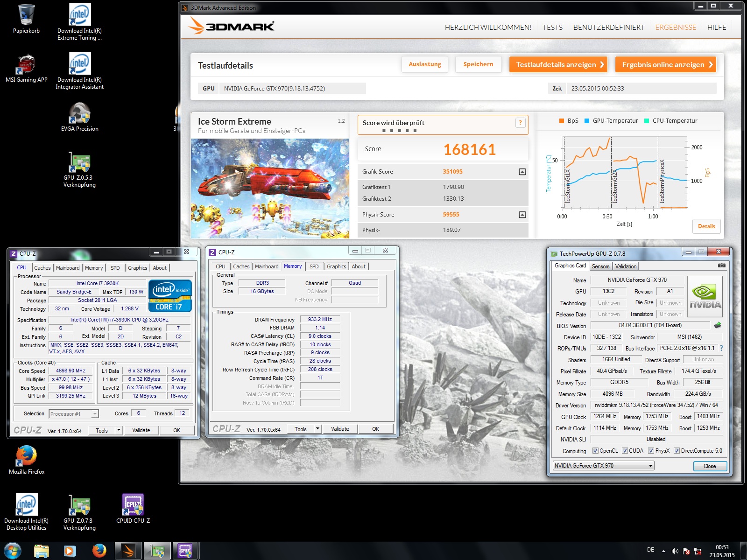Open Tools dropdown arrow in Memory CPU-Z

tap(318, 429)
